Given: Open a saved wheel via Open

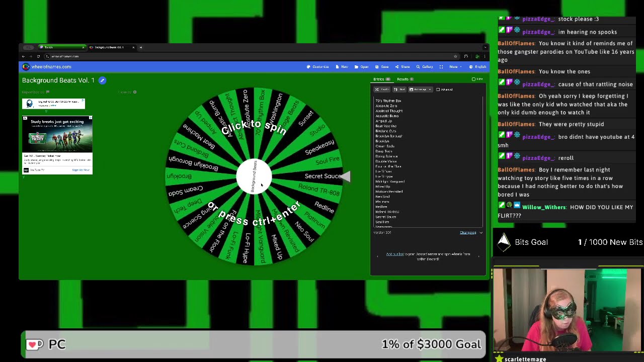Looking at the screenshot, I should pyautogui.click(x=361, y=67).
